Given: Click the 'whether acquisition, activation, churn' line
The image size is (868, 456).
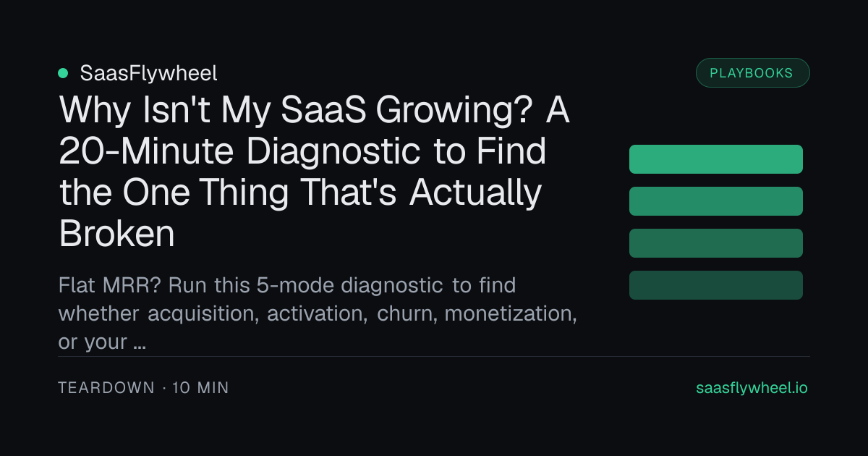Looking at the screenshot, I should (x=247, y=314).
